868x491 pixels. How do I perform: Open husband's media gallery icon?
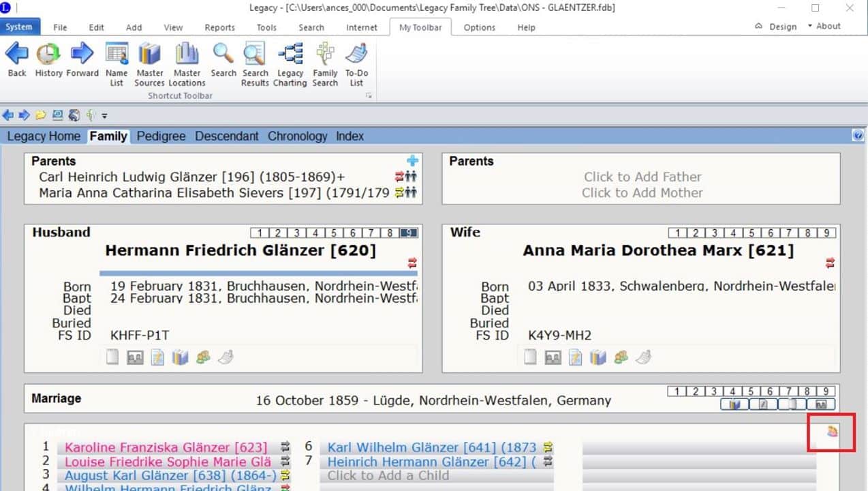coord(135,357)
